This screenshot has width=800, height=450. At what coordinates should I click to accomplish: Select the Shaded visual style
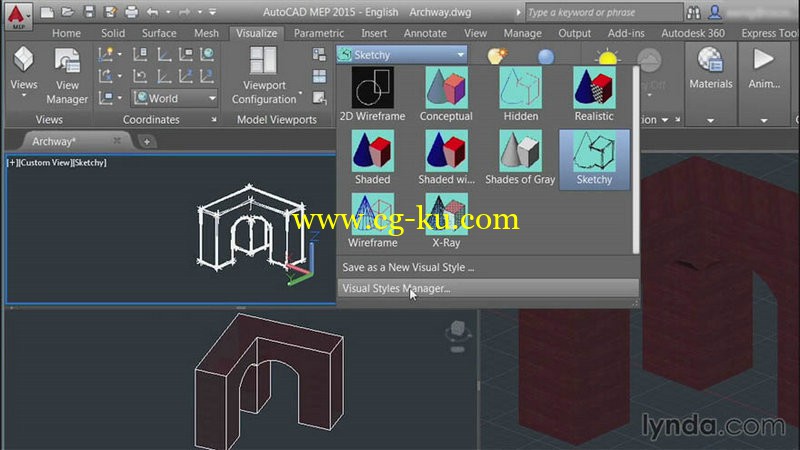(372, 158)
